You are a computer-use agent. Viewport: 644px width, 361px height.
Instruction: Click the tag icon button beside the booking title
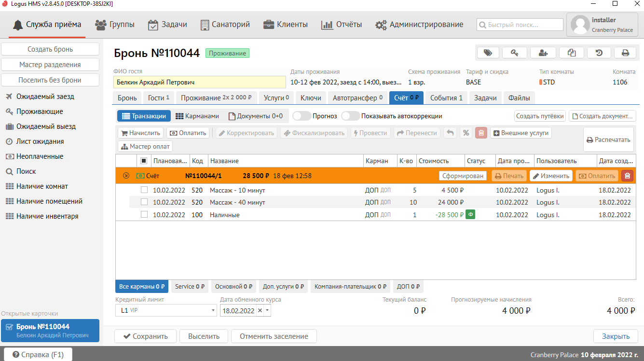(x=488, y=53)
